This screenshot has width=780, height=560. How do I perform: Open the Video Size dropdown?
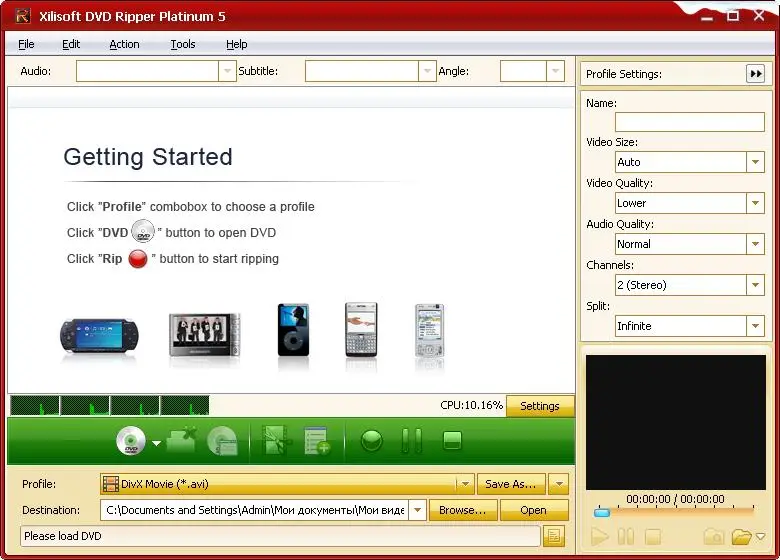coord(755,162)
